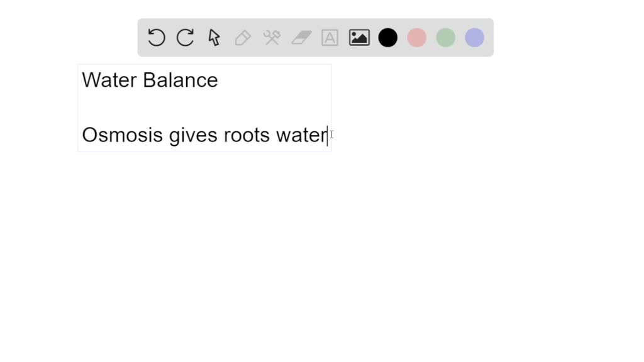The width and height of the screenshot is (644, 362).
Task: Click the toolbar at the top
Action: point(314,38)
